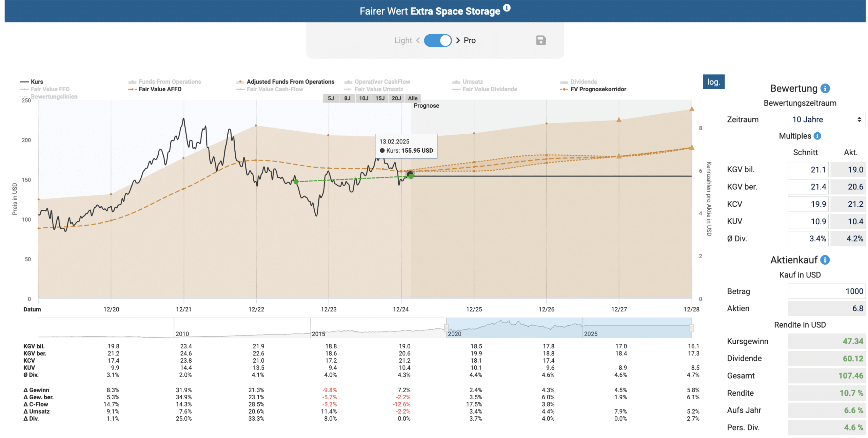Toggle the Light/Pro mode switch
868x438 pixels.
point(437,40)
